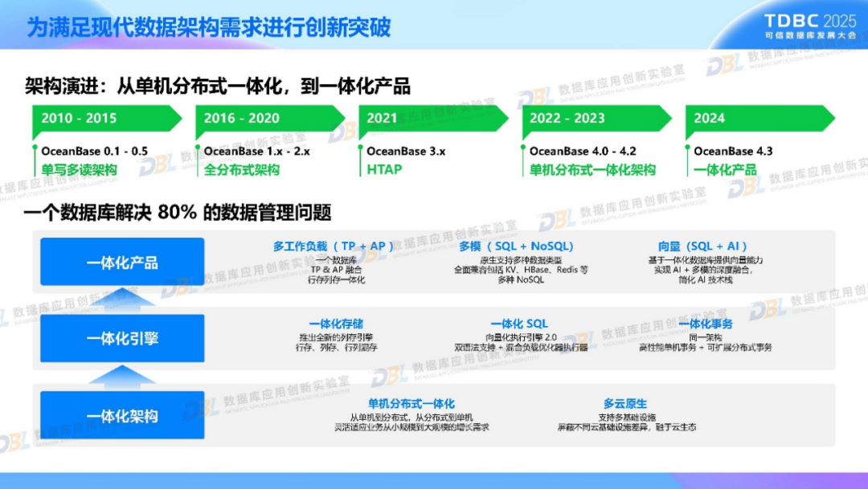Click the green 单机分布式一体化架构 label

tap(592, 169)
